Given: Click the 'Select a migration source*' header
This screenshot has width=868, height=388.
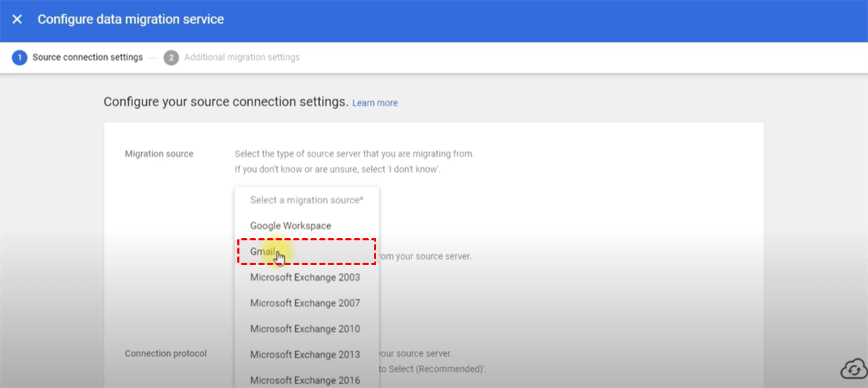Looking at the screenshot, I should (x=307, y=200).
